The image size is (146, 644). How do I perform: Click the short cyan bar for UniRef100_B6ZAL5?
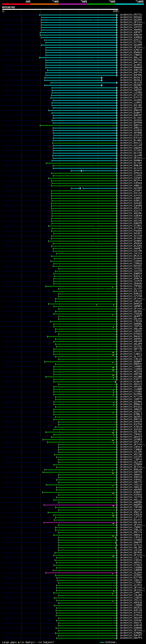[73, 78]
